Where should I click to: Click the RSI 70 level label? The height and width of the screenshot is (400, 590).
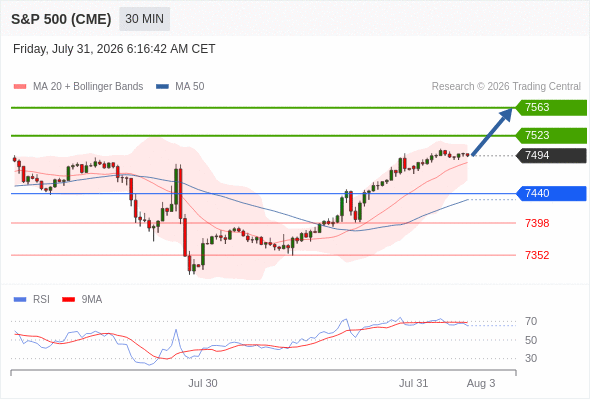tap(531, 321)
